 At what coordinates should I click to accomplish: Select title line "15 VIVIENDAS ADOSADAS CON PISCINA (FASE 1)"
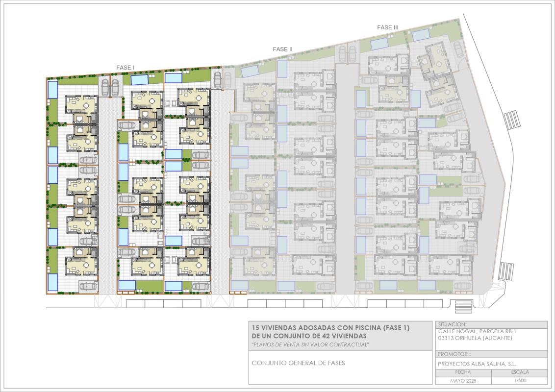tap(330, 328)
